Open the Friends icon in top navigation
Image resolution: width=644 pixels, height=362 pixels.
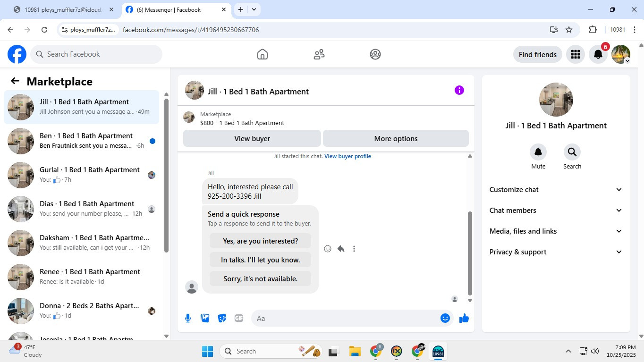(319, 54)
